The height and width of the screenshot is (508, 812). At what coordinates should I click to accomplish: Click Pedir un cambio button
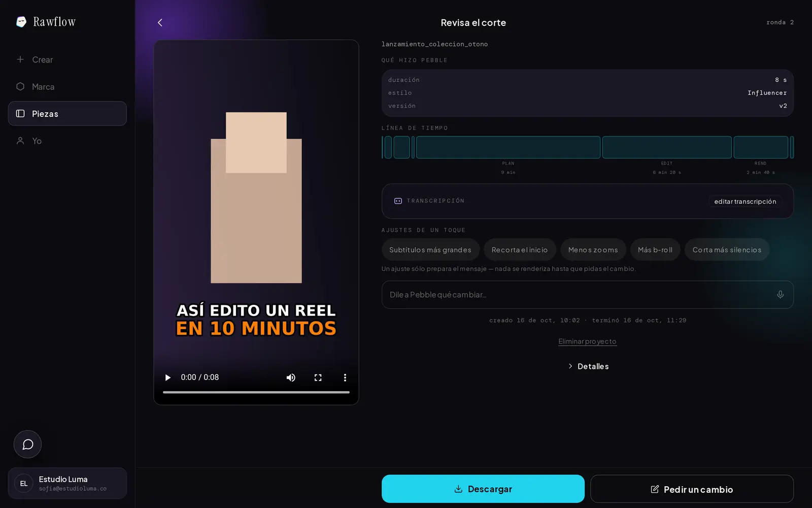tap(692, 489)
